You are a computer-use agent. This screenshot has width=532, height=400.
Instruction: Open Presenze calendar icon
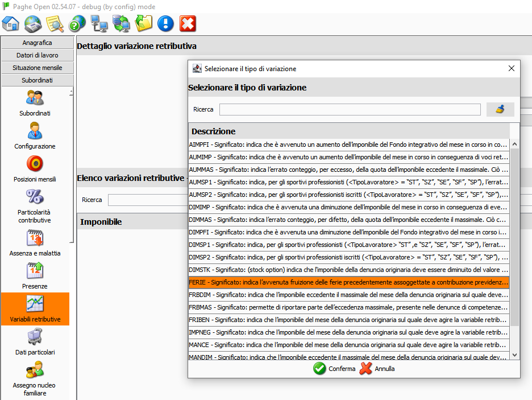pos(35,271)
